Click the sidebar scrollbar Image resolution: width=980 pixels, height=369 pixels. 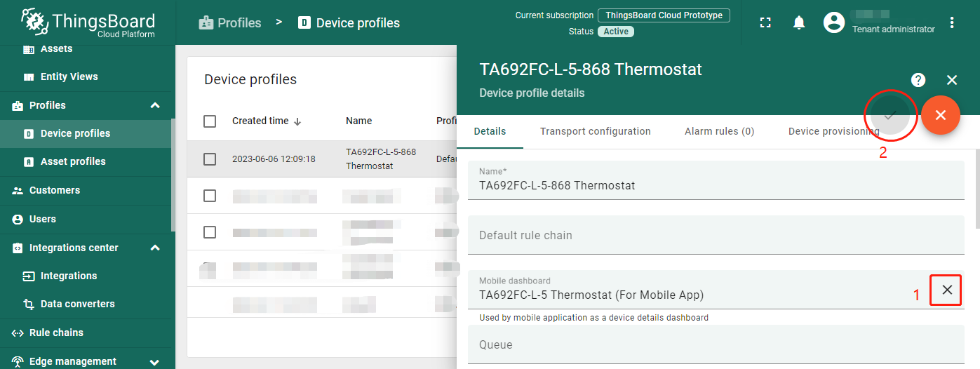tap(173, 175)
